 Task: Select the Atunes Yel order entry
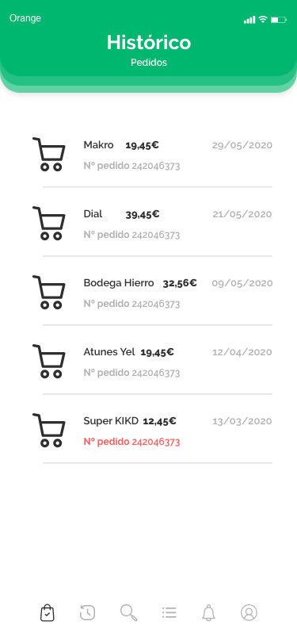tap(152, 362)
